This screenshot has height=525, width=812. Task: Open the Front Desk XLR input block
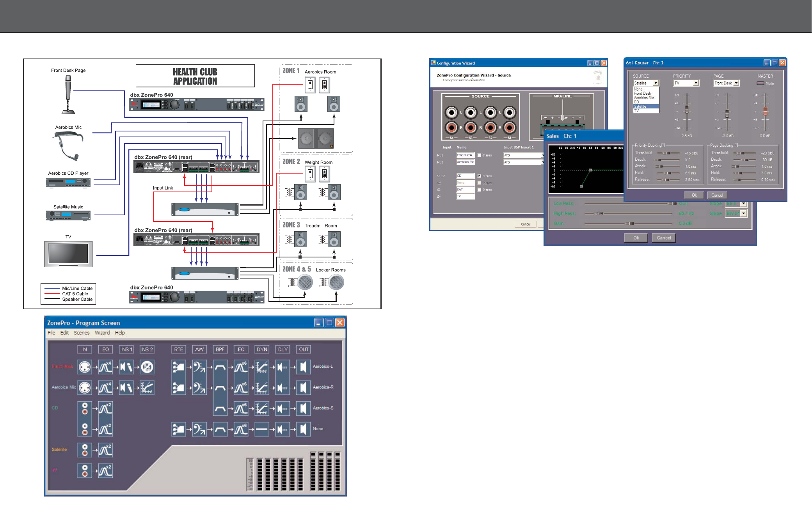(x=85, y=367)
